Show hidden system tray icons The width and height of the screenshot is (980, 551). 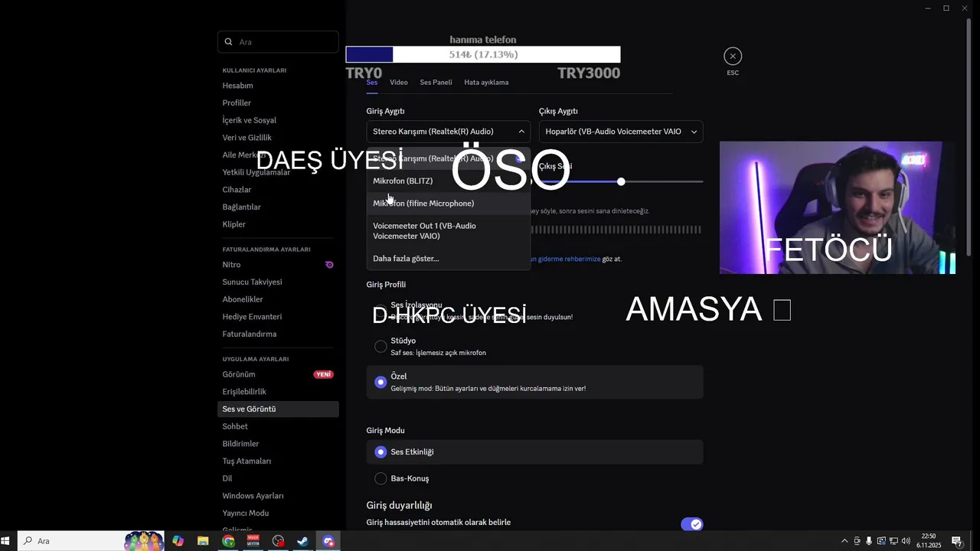pos(844,541)
